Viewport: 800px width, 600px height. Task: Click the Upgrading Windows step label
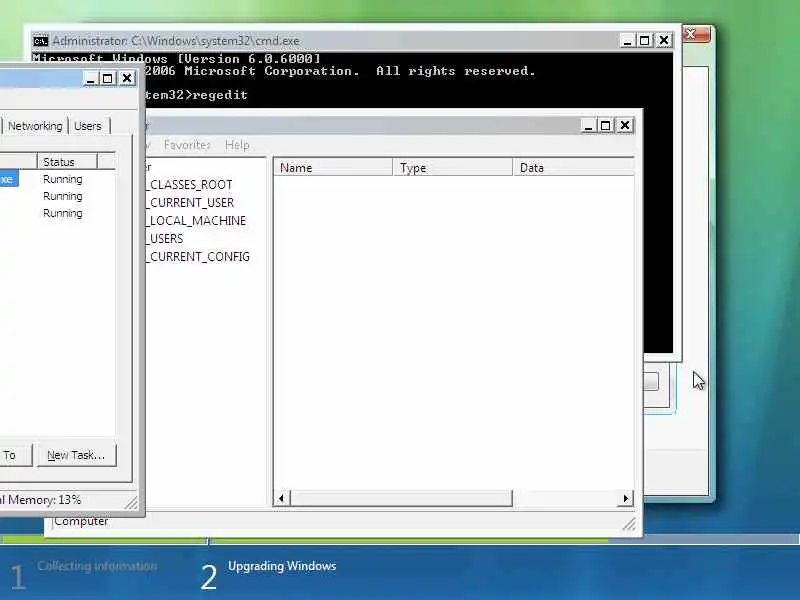click(282, 566)
